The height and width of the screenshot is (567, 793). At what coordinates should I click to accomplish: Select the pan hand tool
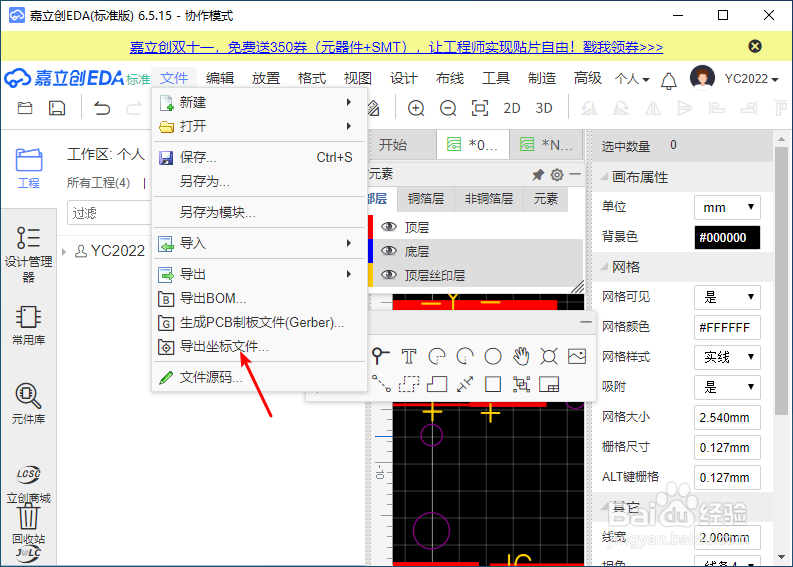point(521,357)
